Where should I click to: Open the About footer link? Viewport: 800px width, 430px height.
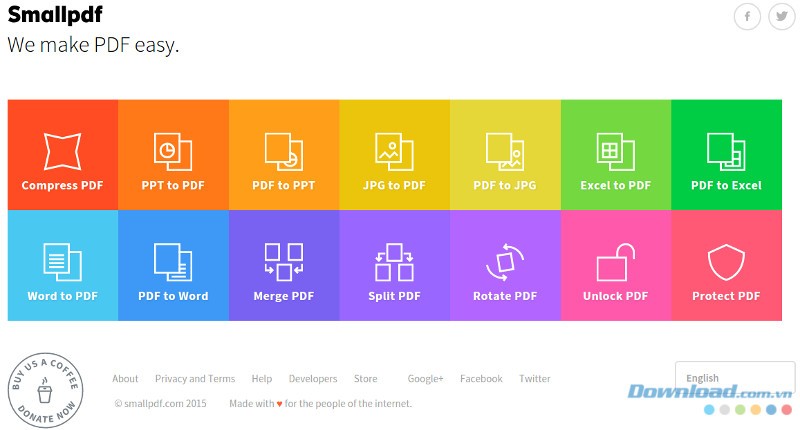pos(125,379)
